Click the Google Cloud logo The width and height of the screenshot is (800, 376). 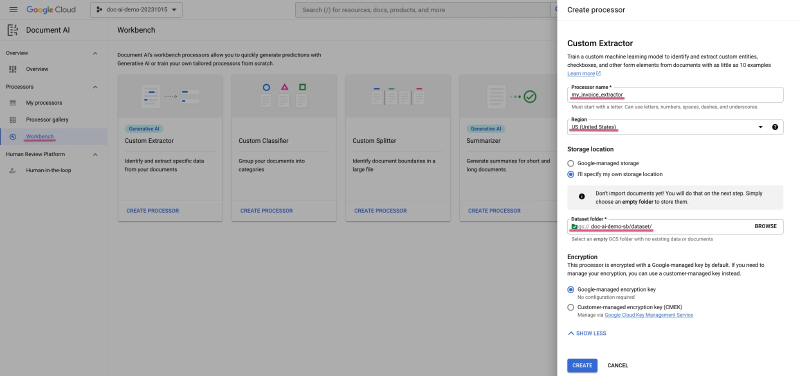51,10
